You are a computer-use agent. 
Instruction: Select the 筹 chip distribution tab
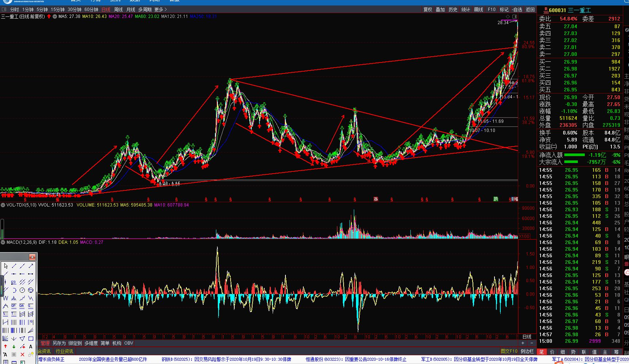point(617,352)
